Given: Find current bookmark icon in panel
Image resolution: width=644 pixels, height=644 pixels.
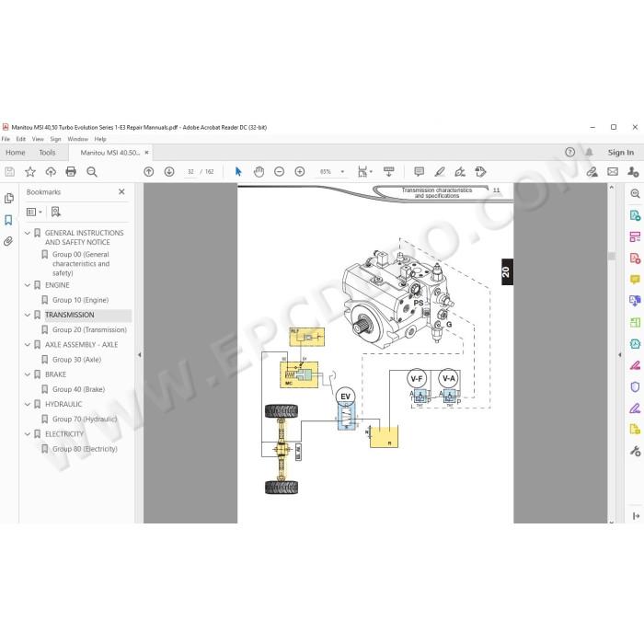Looking at the screenshot, I should [56, 212].
